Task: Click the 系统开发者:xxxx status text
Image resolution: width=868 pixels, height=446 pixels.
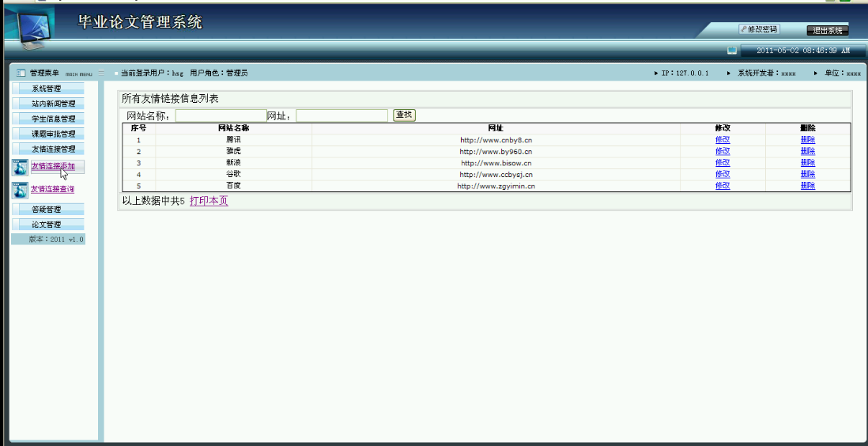Action: (x=767, y=73)
